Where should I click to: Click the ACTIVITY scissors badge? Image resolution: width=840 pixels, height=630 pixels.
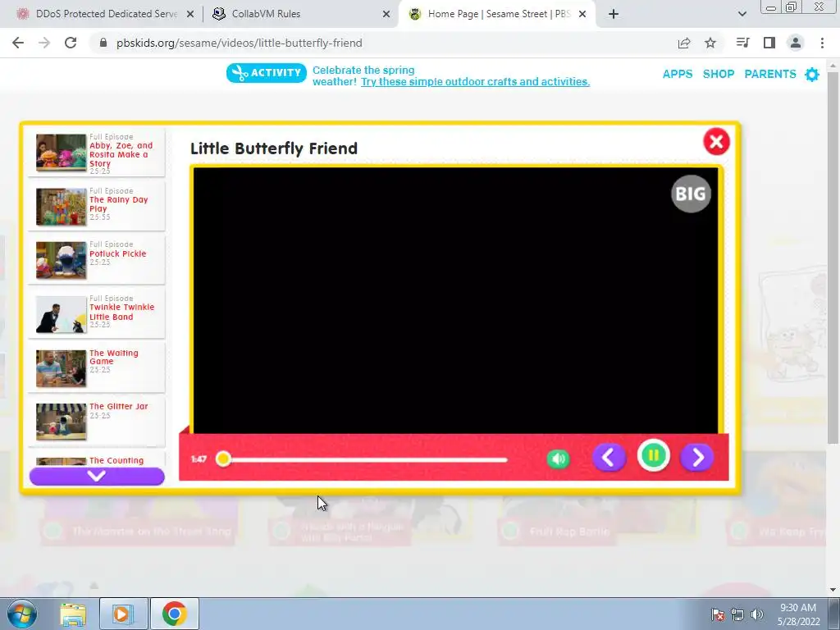(x=267, y=73)
